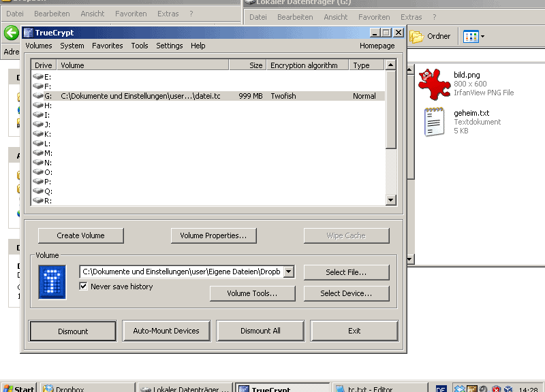Select the P: drive slot icon

(x=38, y=182)
